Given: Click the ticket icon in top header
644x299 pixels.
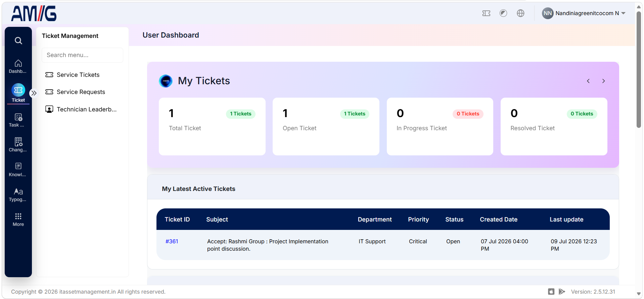Looking at the screenshot, I should point(486,13).
